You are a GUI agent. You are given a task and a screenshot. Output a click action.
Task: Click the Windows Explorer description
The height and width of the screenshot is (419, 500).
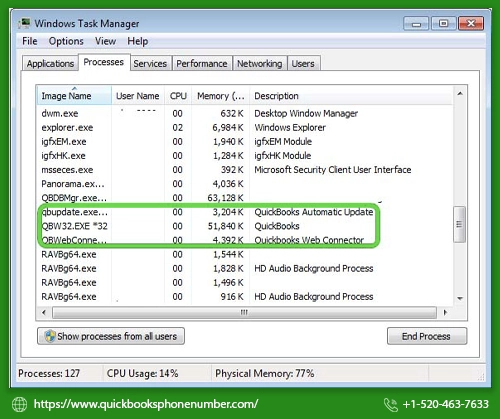[x=290, y=127]
